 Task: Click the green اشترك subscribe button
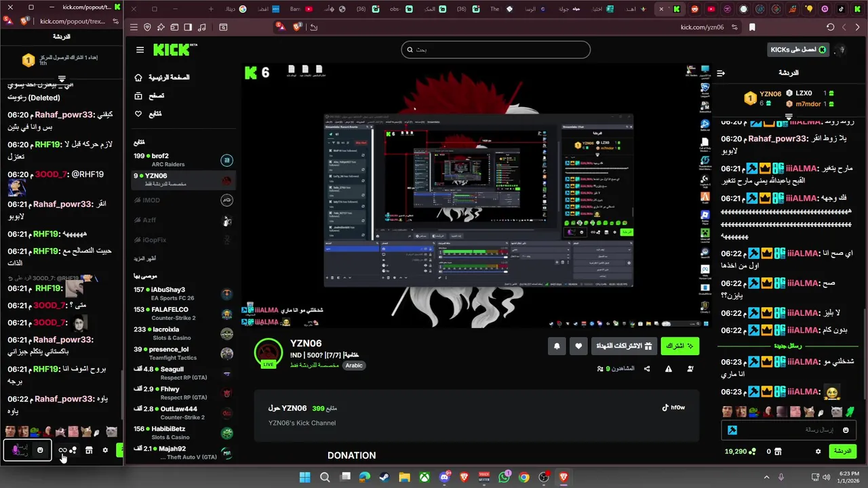(x=680, y=346)
